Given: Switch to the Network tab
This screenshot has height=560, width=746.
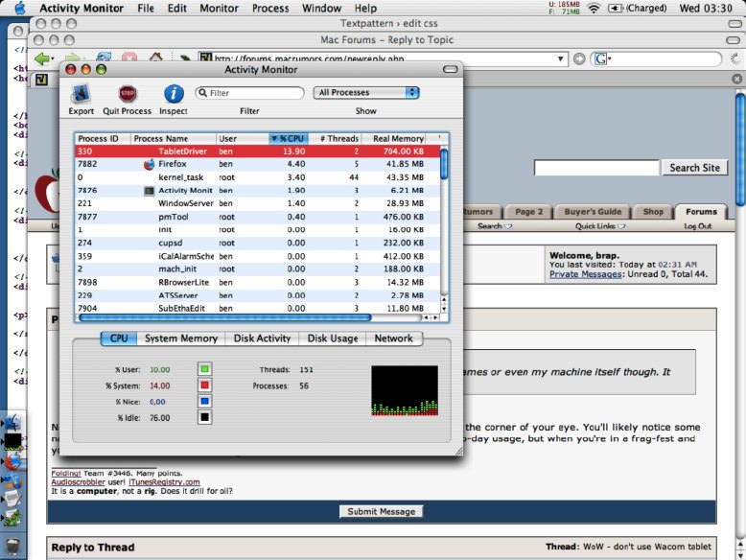Looking at the screenshot, I should tap(393, 338).
